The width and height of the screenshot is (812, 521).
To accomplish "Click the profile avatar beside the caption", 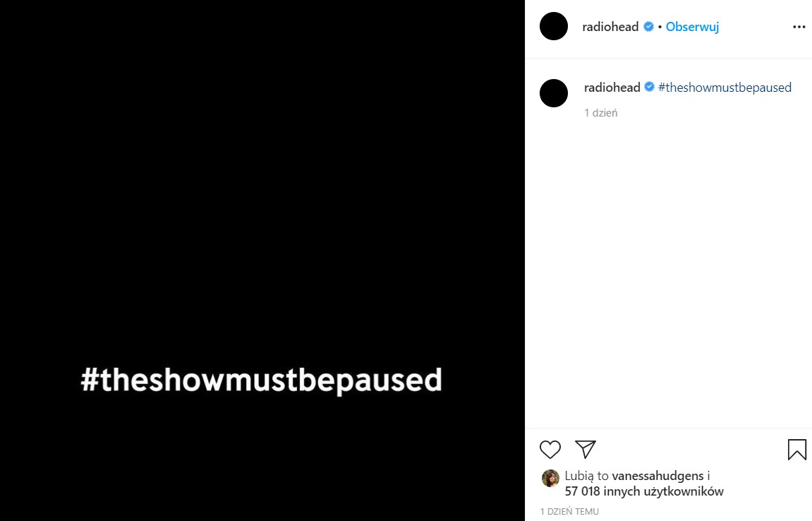I will click(554, 93).
